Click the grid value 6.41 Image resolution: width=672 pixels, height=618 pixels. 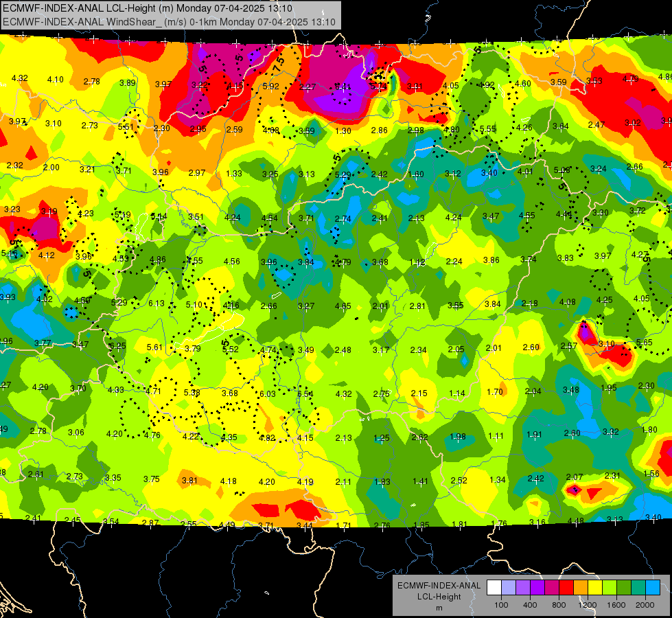click(343, 87)
